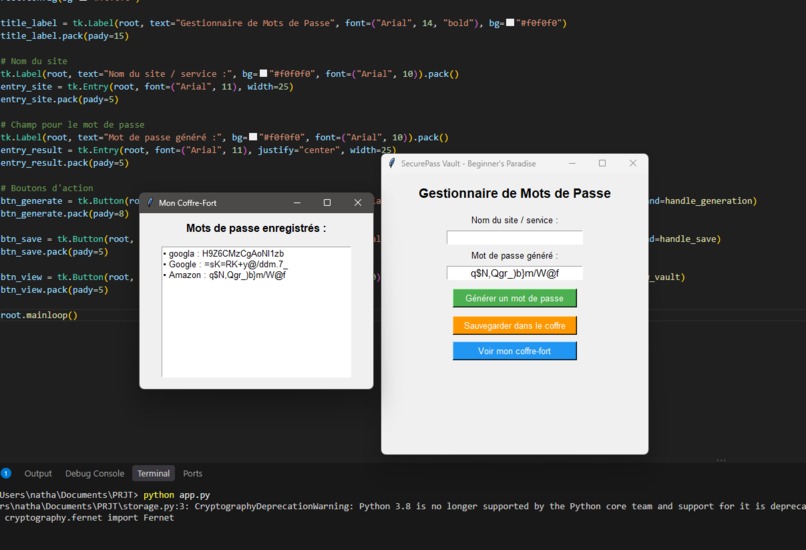Click color swatch in Nom du site label line
806x550 pixels.
(263, 74)
